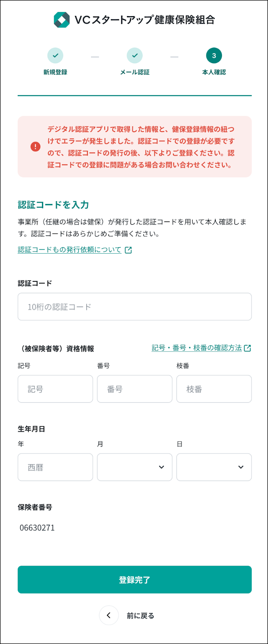Click the step 3 本人確認 circle
268x644 pixels.
click(214, 56)
